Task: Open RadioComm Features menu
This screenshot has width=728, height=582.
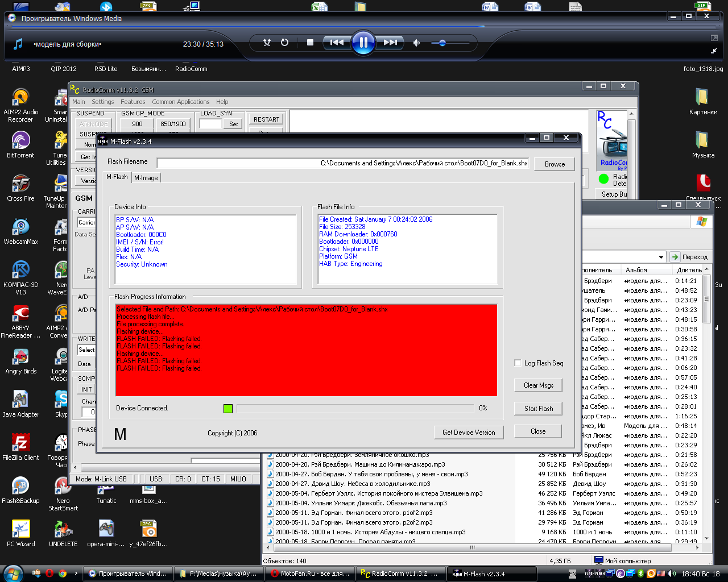Action: pos(133,102)
